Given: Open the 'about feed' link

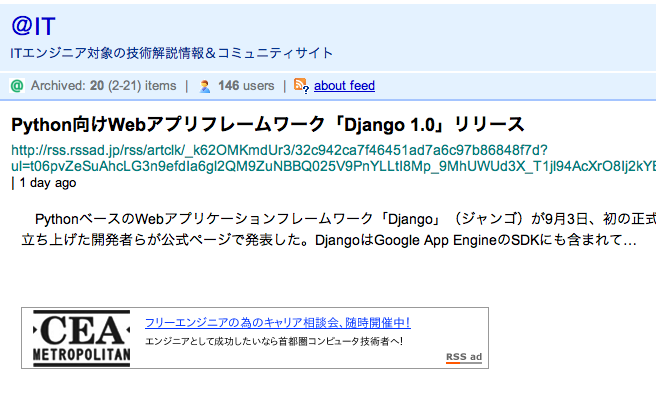Looking at the screenshot, I should coord(344,86).
